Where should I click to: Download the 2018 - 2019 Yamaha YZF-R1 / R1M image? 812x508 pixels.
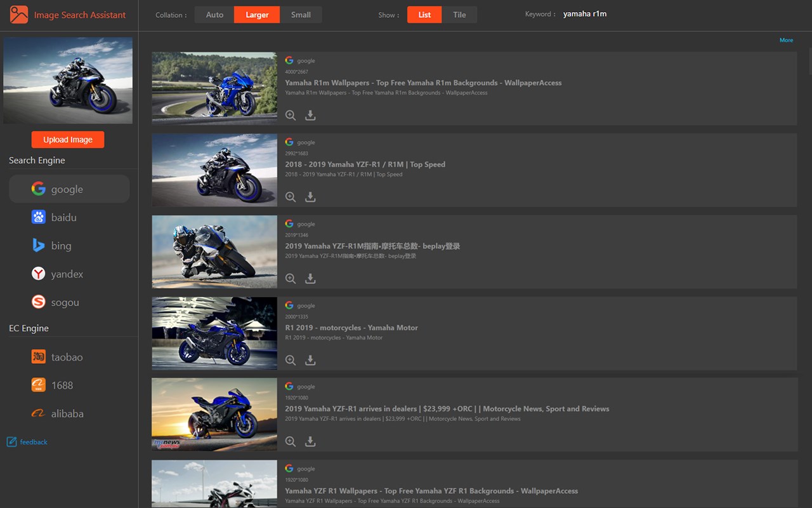[310, 197]
